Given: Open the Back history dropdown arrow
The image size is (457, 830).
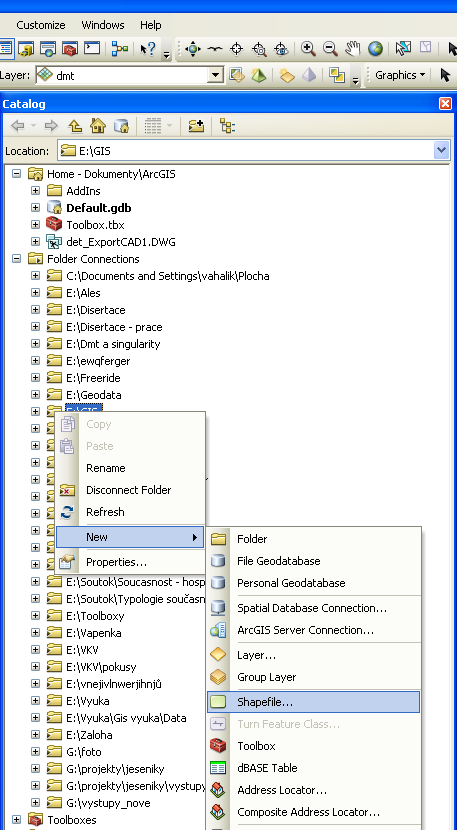Looking at the screenshot, I should point(33,125).
